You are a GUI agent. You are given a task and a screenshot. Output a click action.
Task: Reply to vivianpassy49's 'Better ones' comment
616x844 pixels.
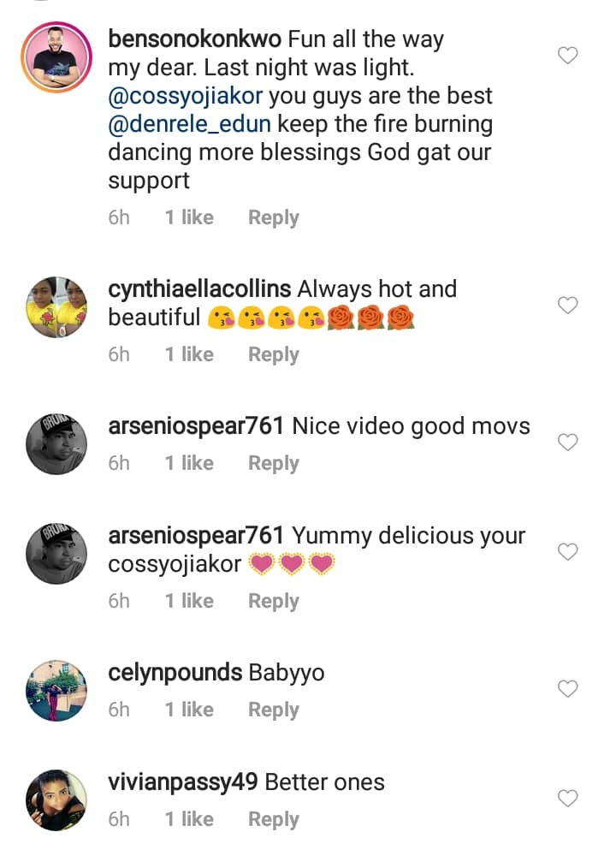coord(273,819)
